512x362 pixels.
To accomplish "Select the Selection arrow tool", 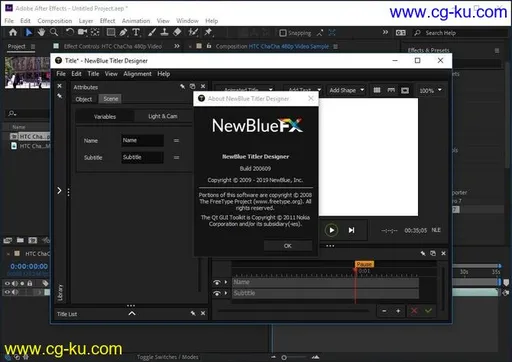I will coord(29,32).
